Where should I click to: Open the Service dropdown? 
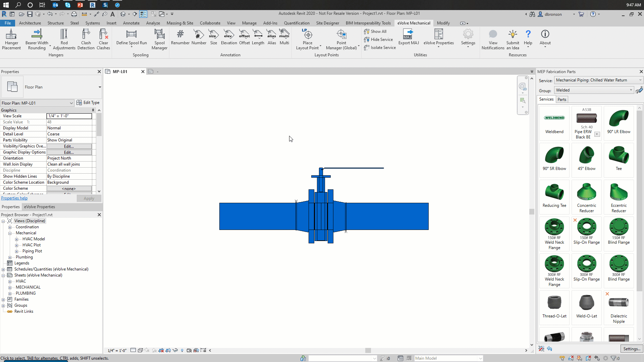pyautogui.click(x=598, y=80)
